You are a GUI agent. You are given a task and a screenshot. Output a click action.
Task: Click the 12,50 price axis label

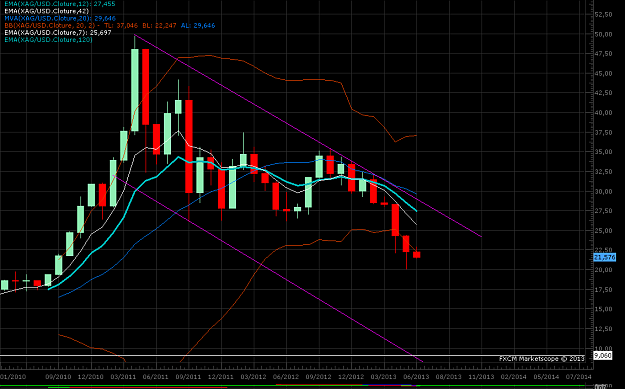tap(603, 329)
